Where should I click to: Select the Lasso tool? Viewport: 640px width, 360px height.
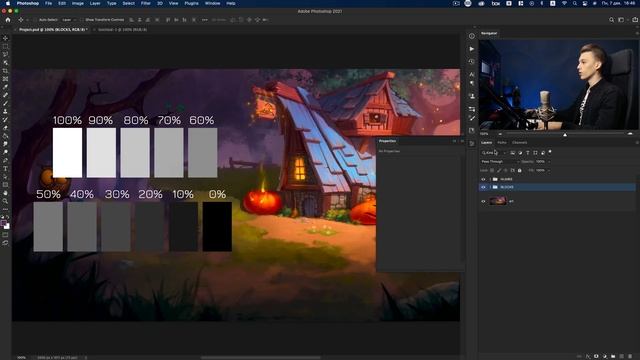[x=5, y=54]
